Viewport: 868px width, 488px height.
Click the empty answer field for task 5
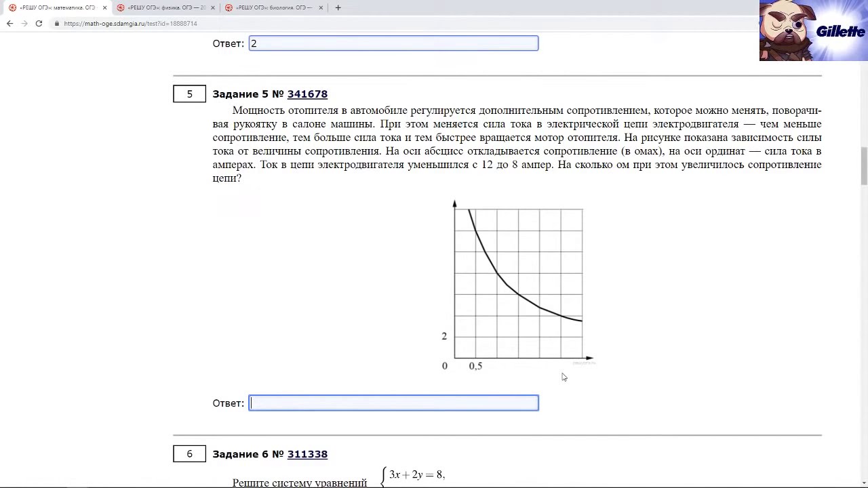(x=393, y=403)
